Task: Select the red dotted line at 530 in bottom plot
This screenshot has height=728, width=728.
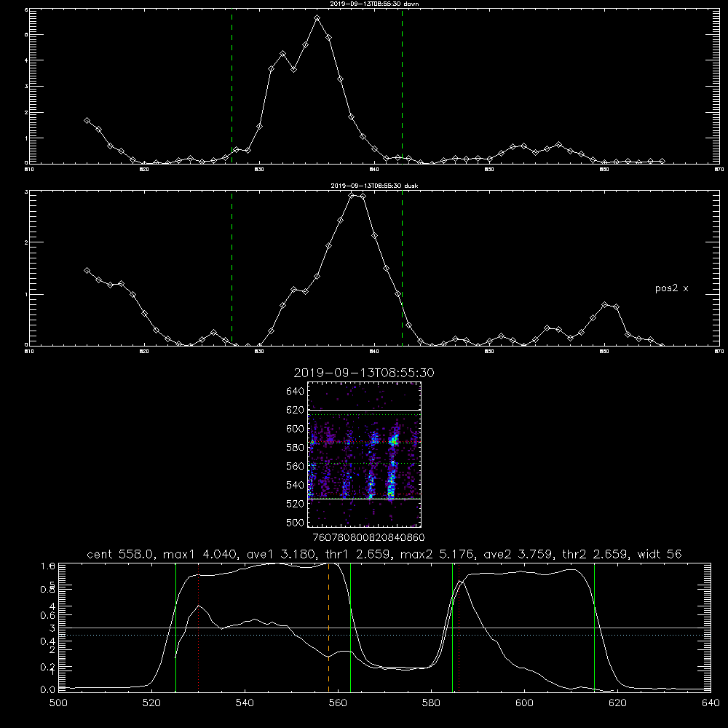Action: (x=198, y=628)
